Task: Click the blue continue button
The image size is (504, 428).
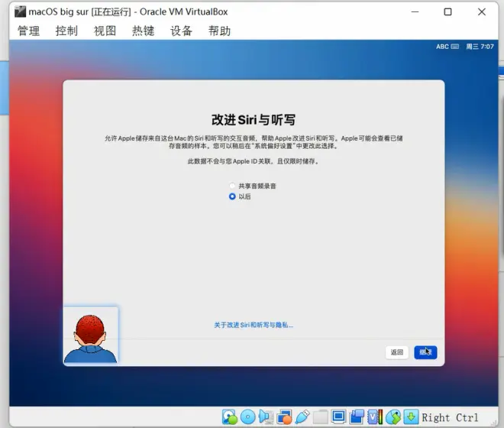Action: coord(425,352)
